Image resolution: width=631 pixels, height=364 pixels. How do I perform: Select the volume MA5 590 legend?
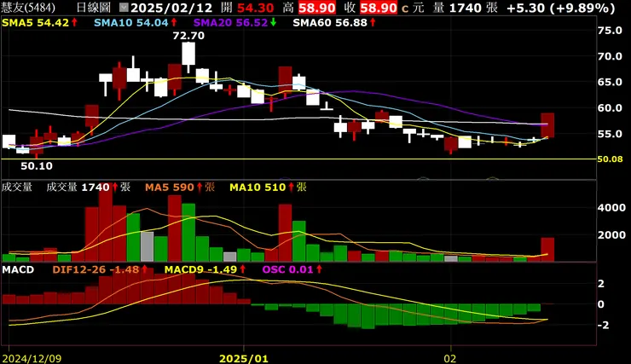pyautogui.click(x=180, y=187)
